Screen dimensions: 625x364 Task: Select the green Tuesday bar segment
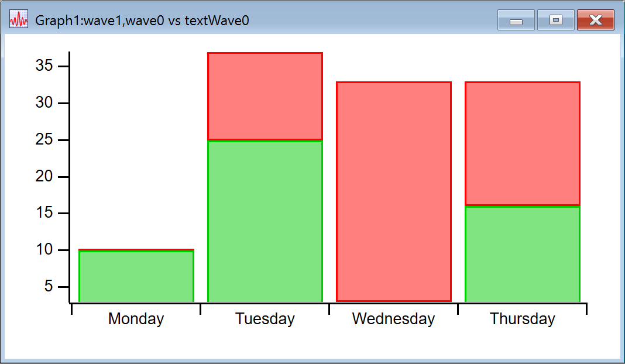pos(265,221)
